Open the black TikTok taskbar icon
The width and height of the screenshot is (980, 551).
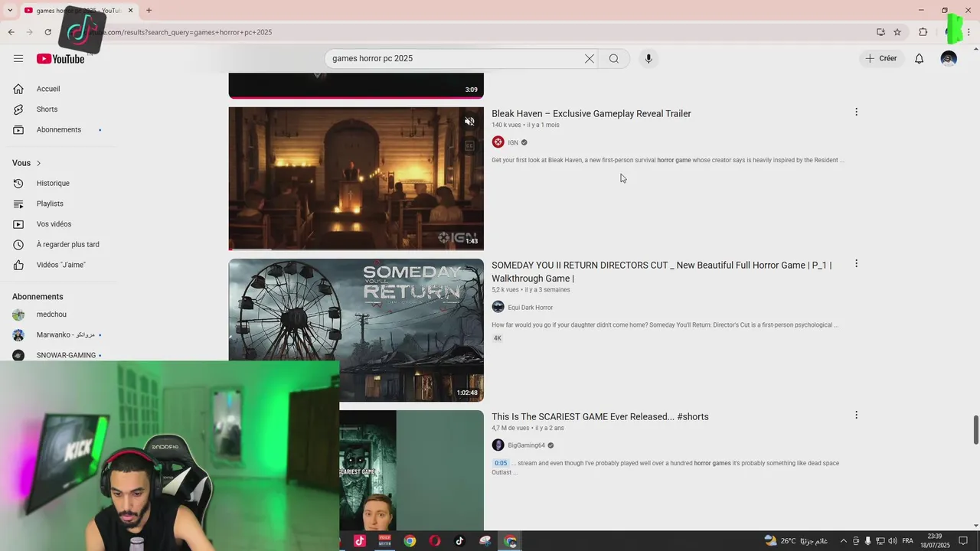(x=459, y=541)
